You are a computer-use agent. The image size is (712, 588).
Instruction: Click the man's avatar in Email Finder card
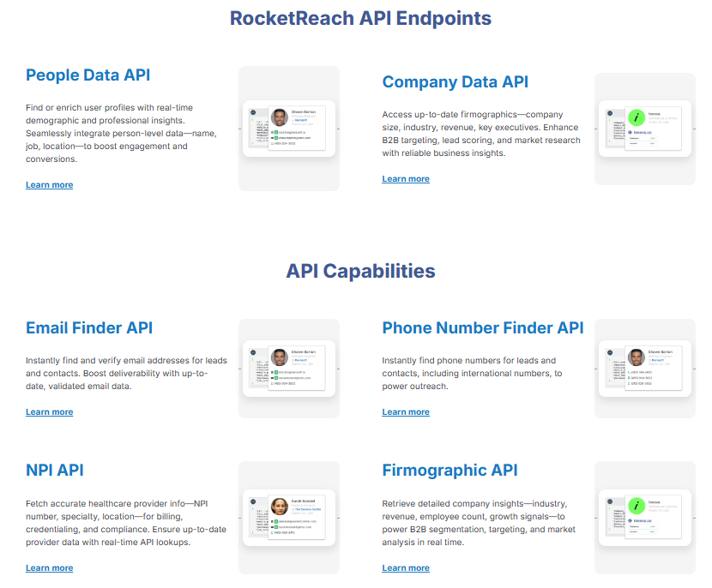point(280,357)
